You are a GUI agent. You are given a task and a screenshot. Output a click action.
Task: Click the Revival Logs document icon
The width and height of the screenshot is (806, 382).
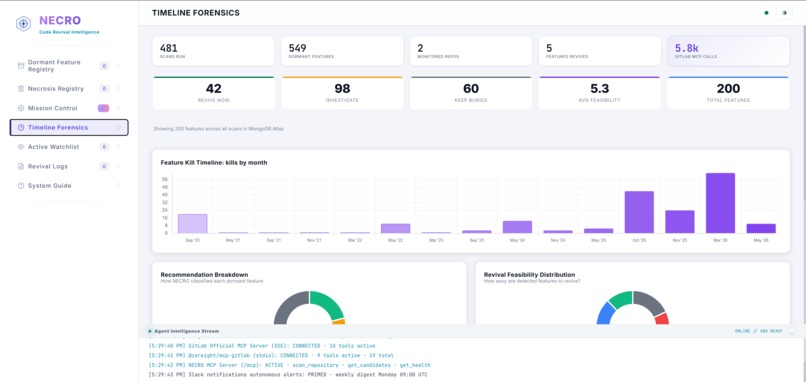[21, 167]
